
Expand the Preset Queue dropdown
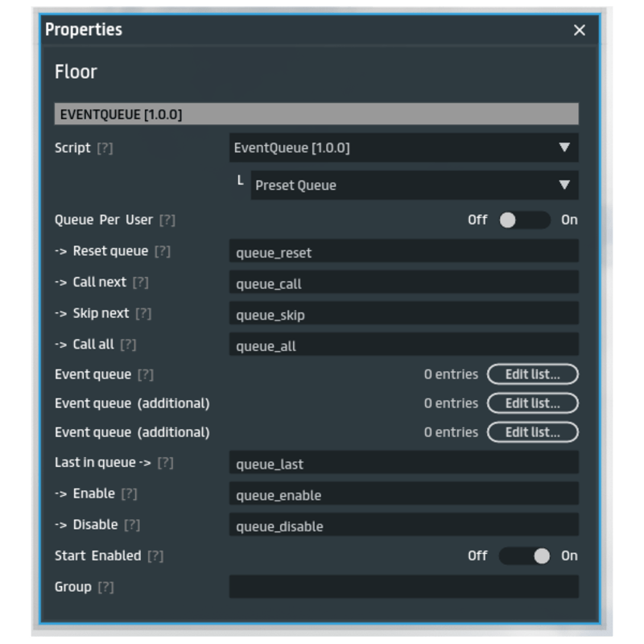414,185
